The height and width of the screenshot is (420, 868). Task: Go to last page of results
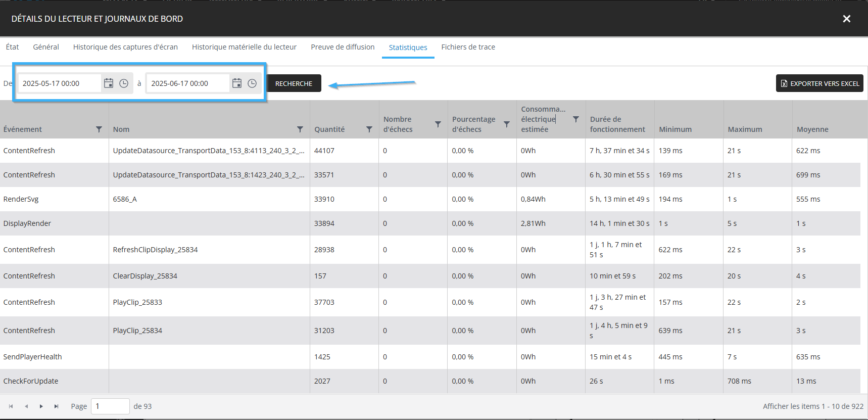coord(57,406)
